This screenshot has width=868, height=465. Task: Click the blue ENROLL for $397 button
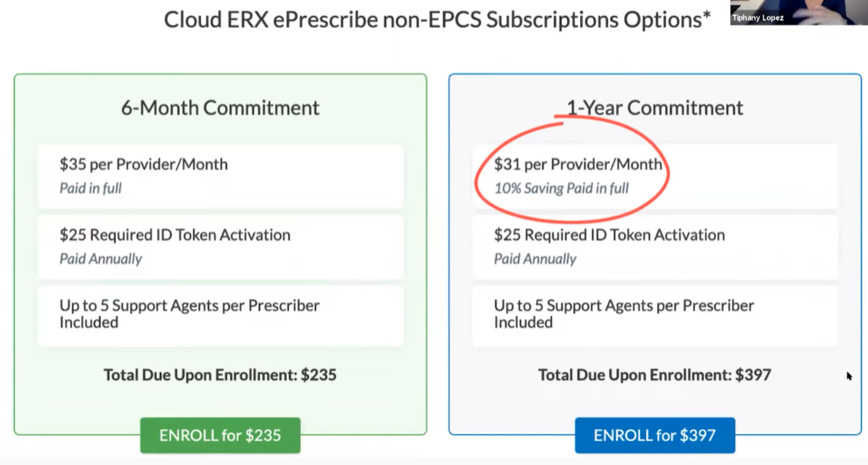(x=655, y=435)
